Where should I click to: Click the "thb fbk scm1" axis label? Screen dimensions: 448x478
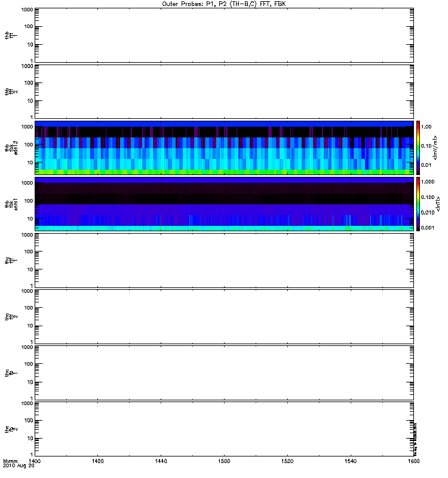click(x=11, y=204)
